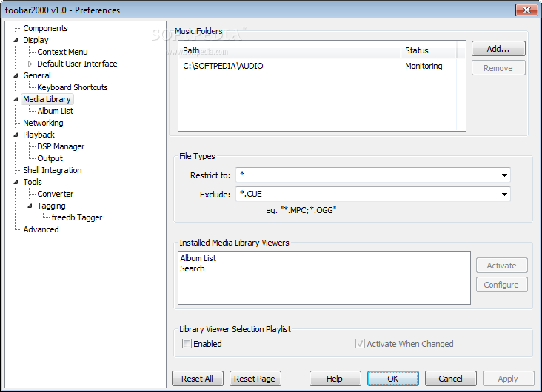The height and width of the screenshot is (392, 542).
Task: Click the Apply button
Action: (x=508, y=379)
